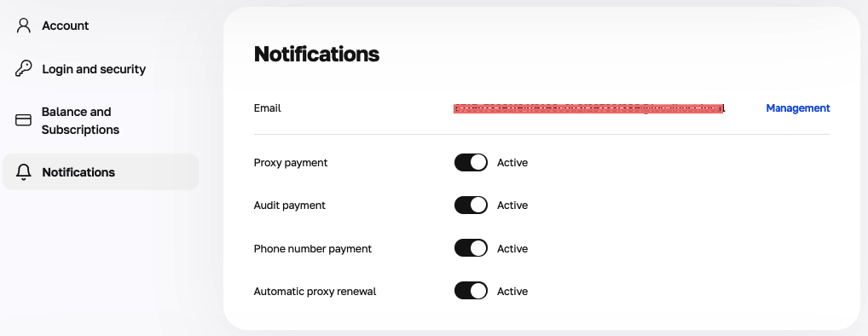Click the bell icon for Notifications

click(23, 172)
